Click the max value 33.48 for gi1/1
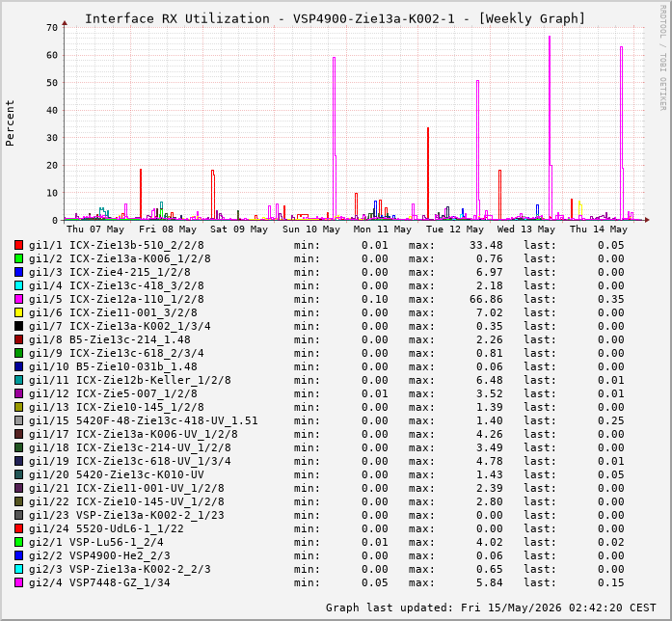 (486, 245)
